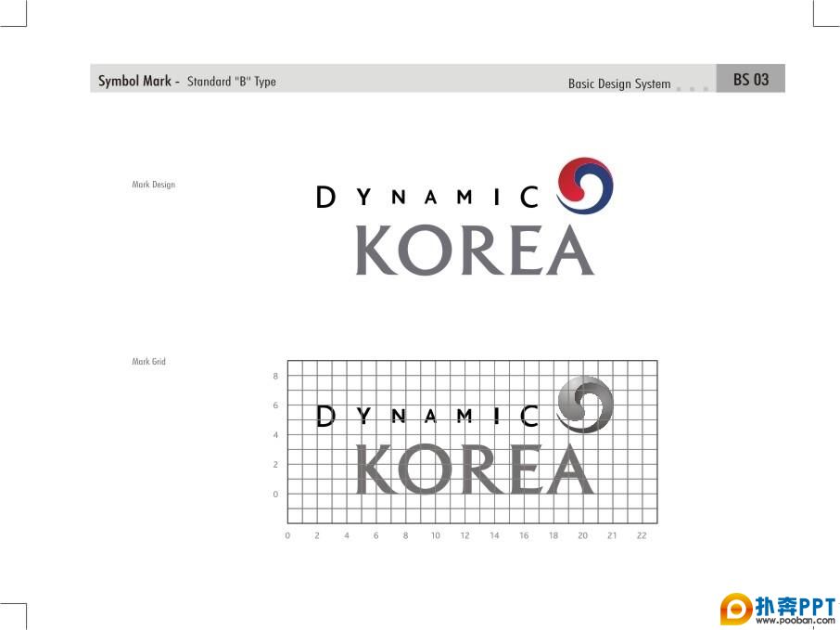Screen dimensions: 840x630
Task: Click the vertical axis label 0
Action: click(x=275, y=494)
